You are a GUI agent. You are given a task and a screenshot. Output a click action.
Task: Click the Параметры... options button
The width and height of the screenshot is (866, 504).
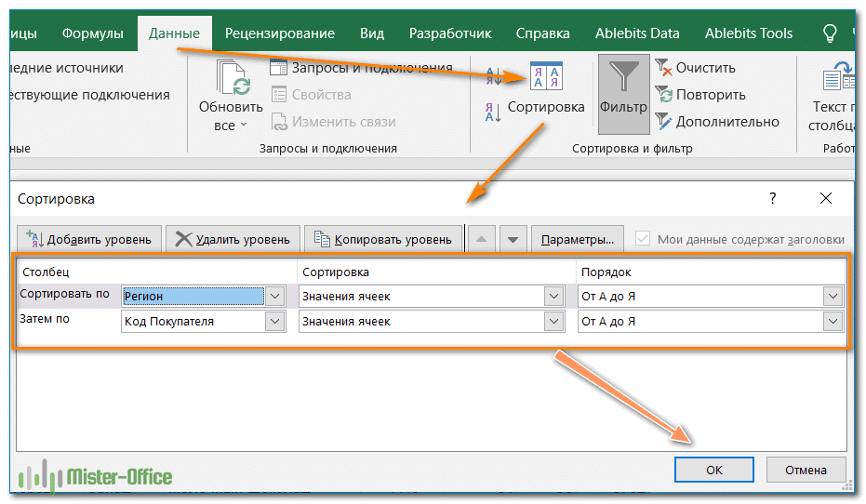point(577,239)
